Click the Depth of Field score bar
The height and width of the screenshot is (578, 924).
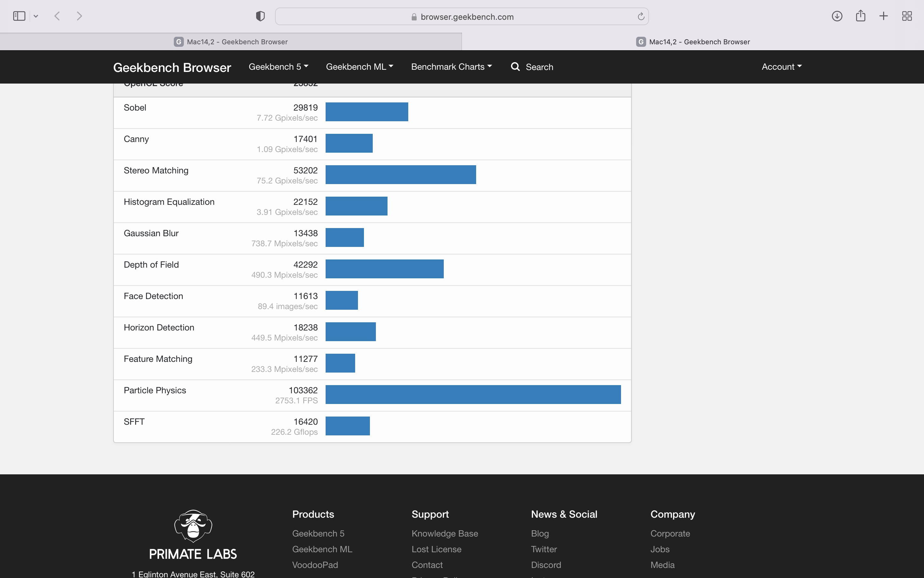point(384,269)
